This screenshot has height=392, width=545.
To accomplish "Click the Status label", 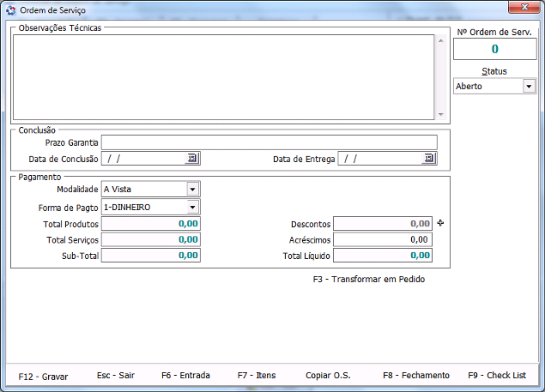I will point(494,71).
